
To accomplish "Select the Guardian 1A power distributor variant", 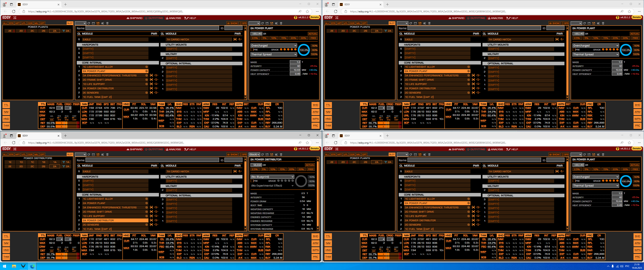I will pyautogui.click(x=66, y=162).
